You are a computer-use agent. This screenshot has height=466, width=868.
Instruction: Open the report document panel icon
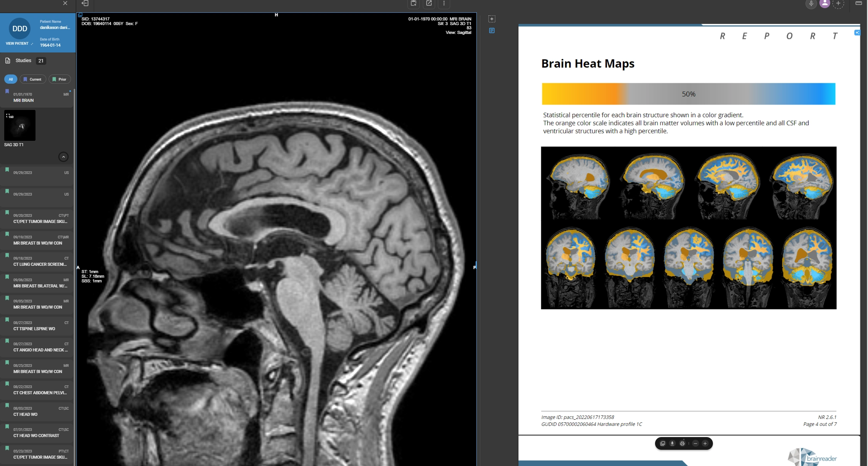pyautogui.click(x=491, y=30)
